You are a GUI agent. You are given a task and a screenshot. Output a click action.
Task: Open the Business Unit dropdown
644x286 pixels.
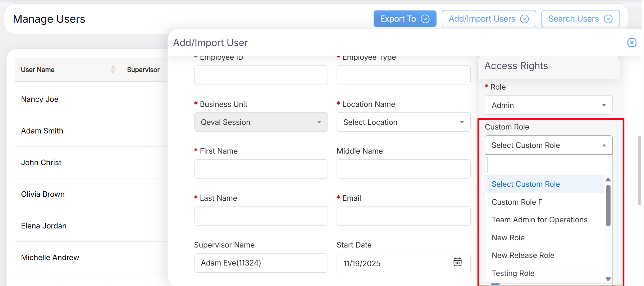[x=261, y=122]
